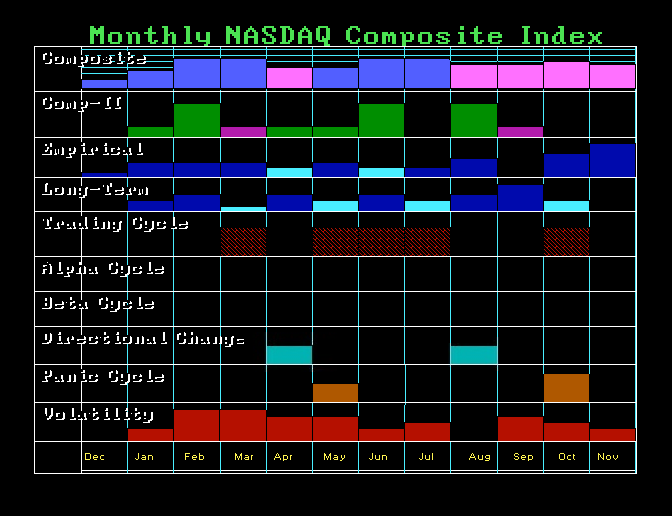The width and height of the screenshot is (672, 516).
Task: Click the orange Panic Cycle bar in May
Action: pyautogui.click(x=335, y=393)
